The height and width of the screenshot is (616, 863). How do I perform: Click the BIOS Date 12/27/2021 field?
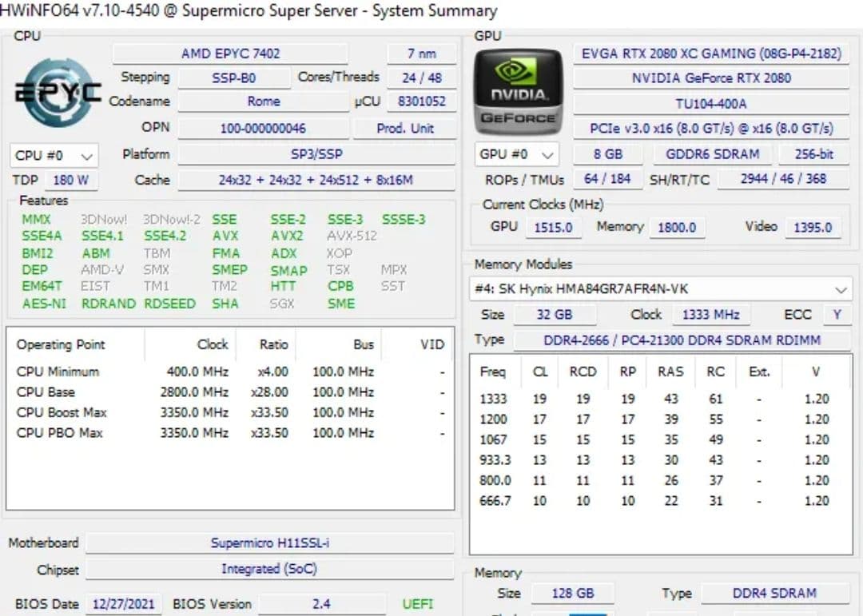[123, 605]
